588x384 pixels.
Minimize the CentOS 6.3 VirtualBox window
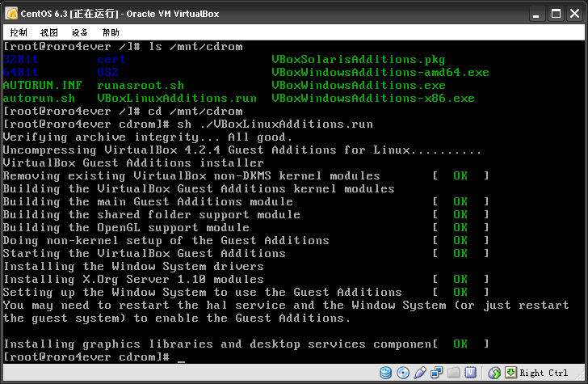click(536, 14)
